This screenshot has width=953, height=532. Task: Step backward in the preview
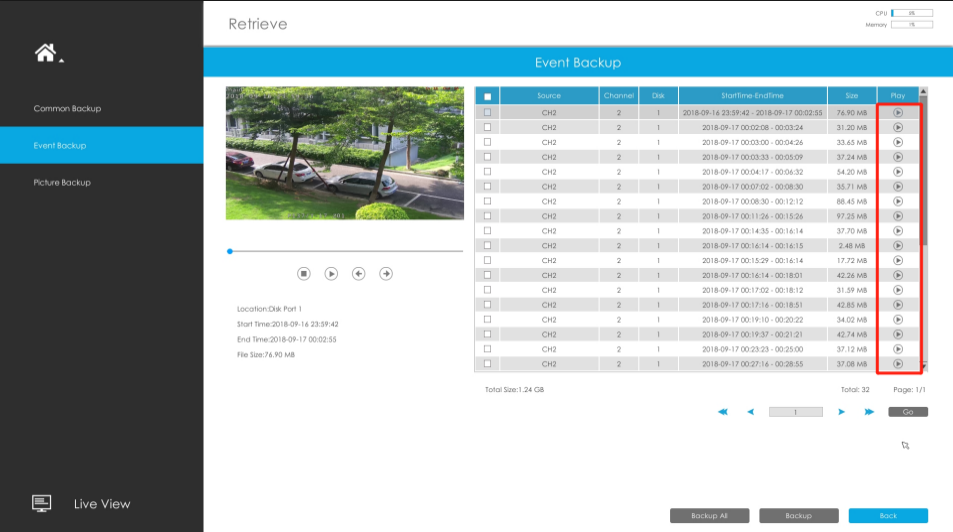click(359, 274)
